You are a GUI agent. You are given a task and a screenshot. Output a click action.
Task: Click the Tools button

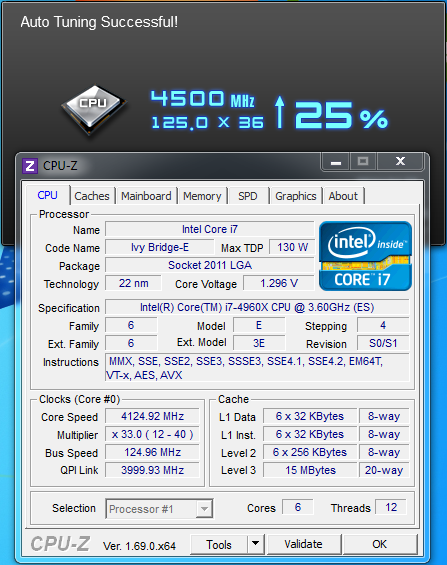(219, 544)
